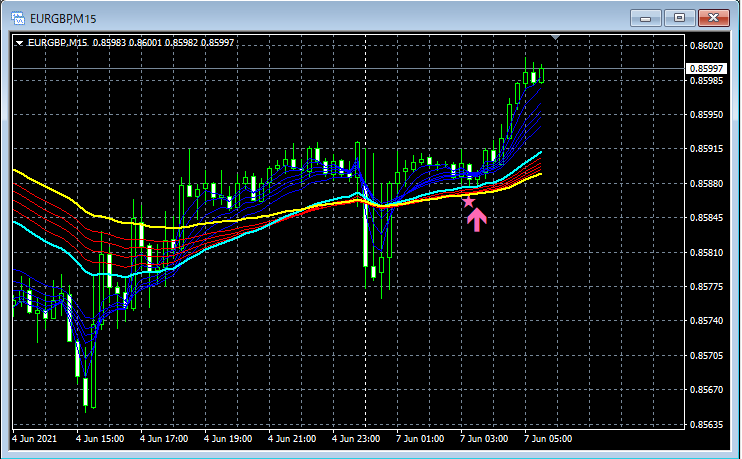Click the 0.86020 price scale label
This screenshot has height=459, width=742.
coord(706,45)
